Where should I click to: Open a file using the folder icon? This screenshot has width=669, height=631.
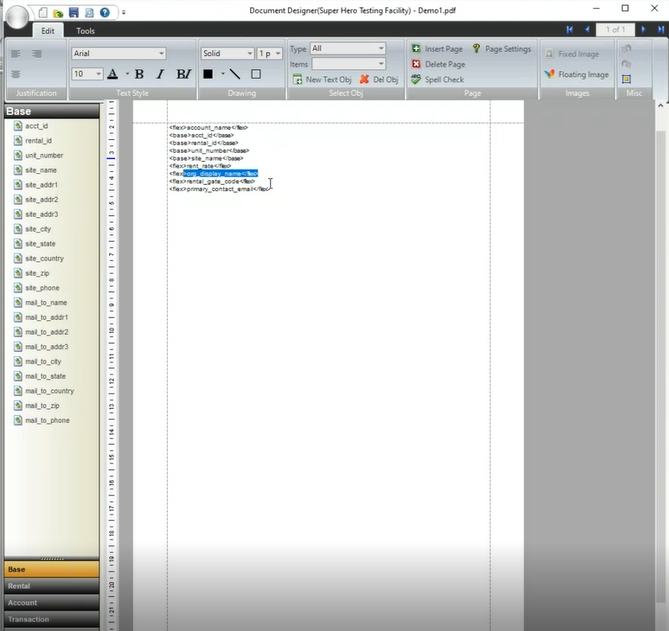pyautogui.click(x=58, y=13)
